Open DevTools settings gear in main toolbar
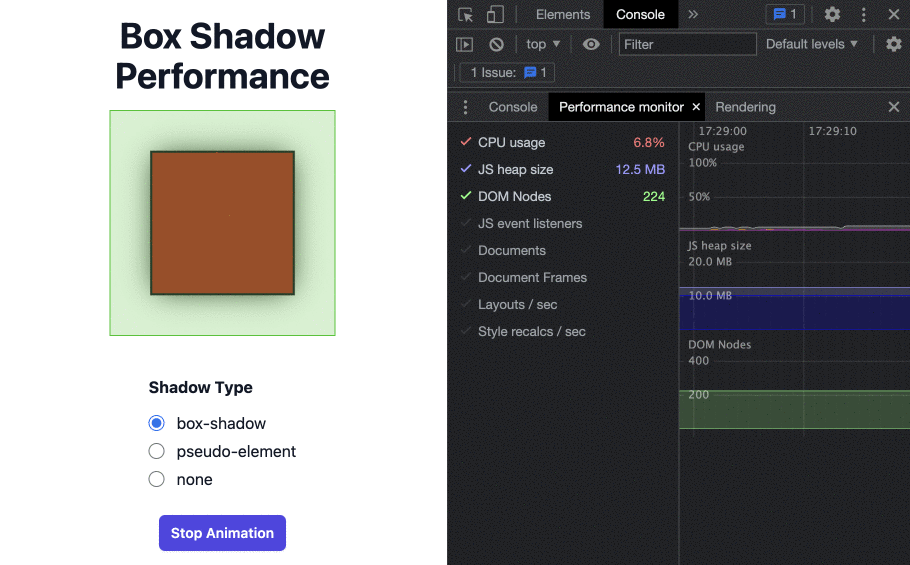The width and height of the screenshot is (910, 565). pyautogui.click(x=832, y=15)
